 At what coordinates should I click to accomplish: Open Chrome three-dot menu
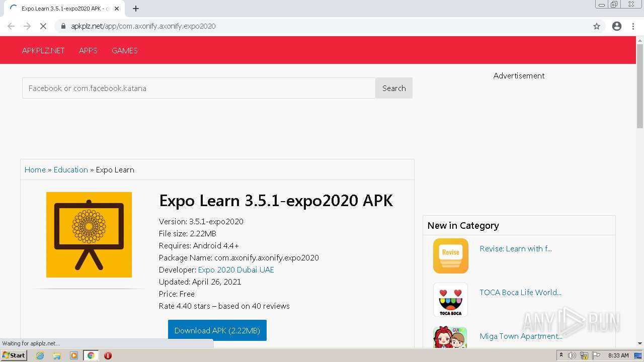pyautogui.click(x=633, y=26)
